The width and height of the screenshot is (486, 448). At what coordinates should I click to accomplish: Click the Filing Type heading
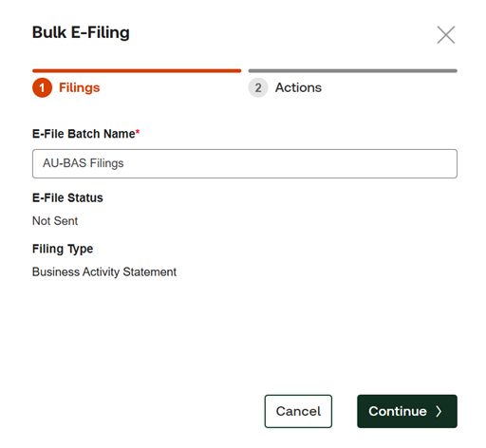[63, 249]
